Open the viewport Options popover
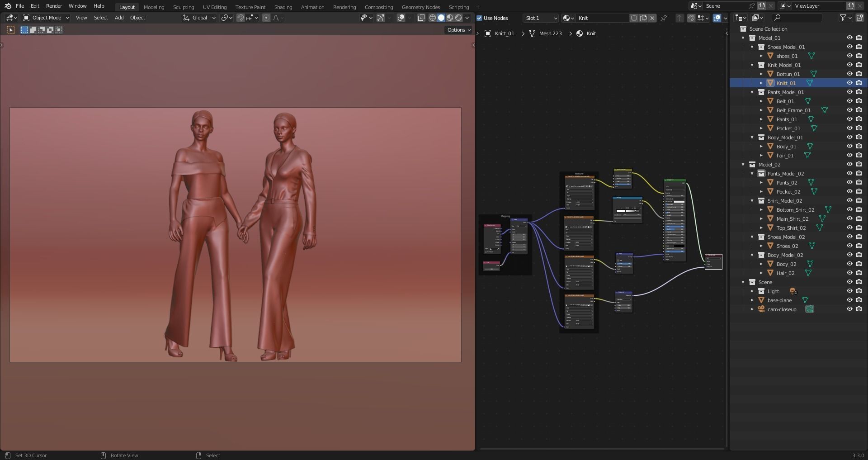 click(x=459, y=30)
